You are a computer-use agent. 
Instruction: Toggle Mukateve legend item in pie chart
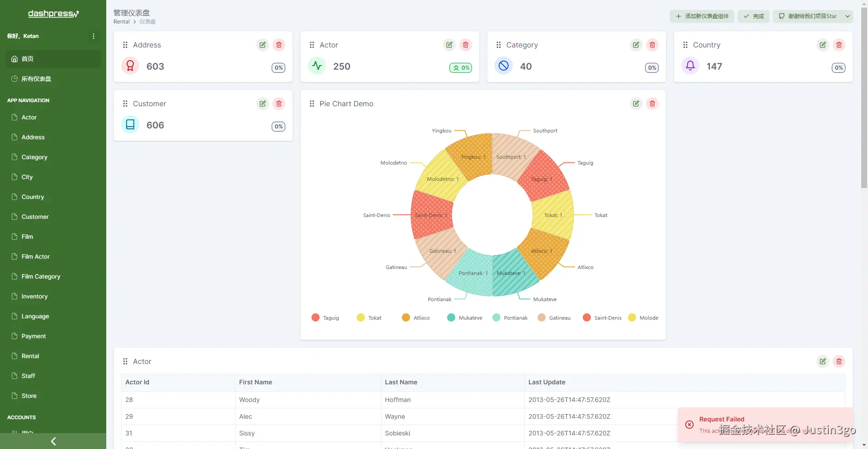tap(465, 317)
